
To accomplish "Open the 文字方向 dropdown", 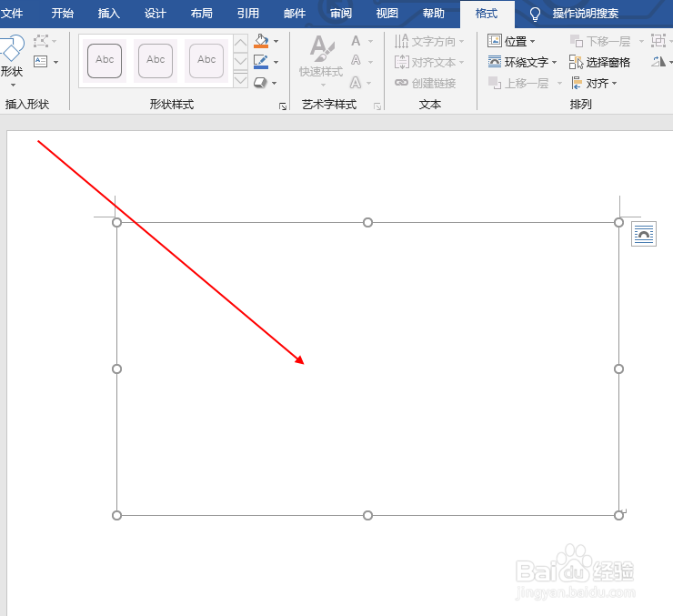I will (x=429, y=41).
